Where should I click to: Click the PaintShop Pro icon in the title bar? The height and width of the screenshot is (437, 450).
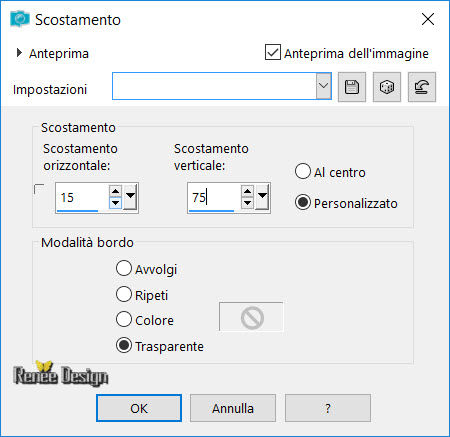[x=20, y=19]
